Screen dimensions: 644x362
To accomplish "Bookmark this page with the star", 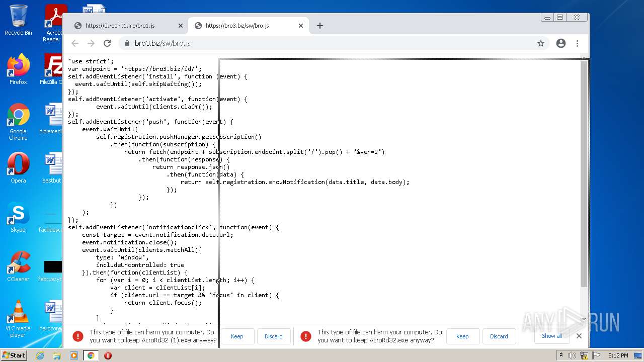I will (x=541, y=43).
